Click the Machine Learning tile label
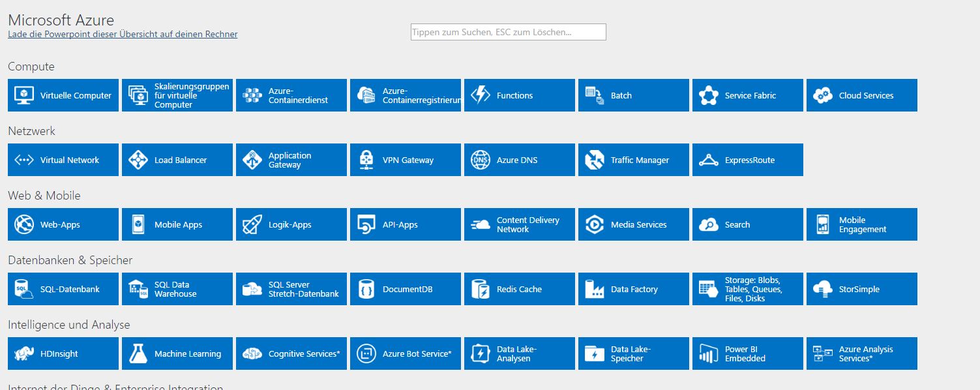Image resolution: width=980 pixels, height=390 pixels. [188, 353]
